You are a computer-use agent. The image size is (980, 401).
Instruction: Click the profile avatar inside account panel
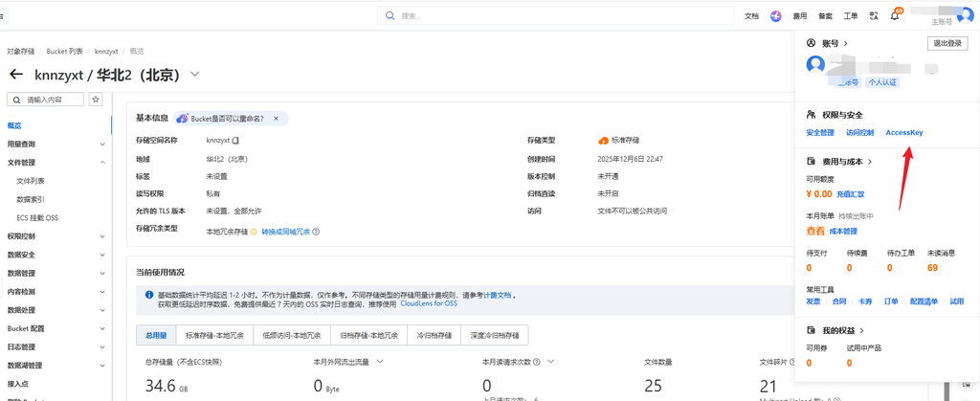815,64
